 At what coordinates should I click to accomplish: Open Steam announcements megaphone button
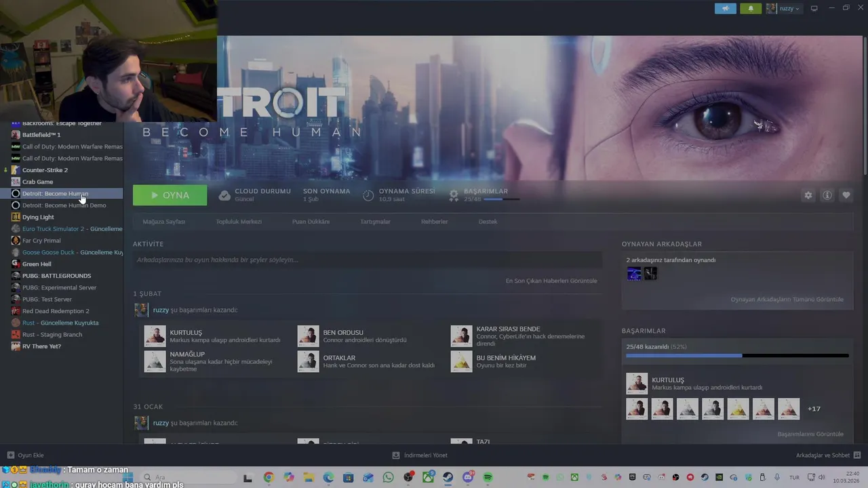[725, 9]
